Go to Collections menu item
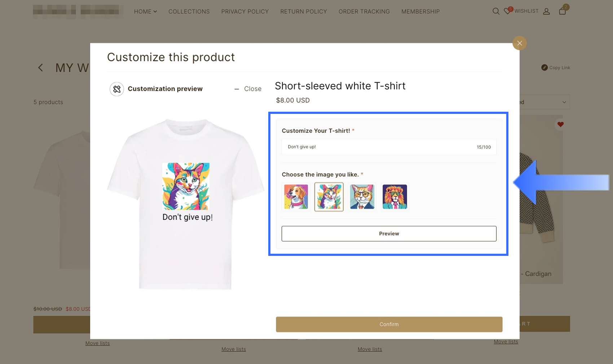613x364 pixels. click(x=189, y=12)
